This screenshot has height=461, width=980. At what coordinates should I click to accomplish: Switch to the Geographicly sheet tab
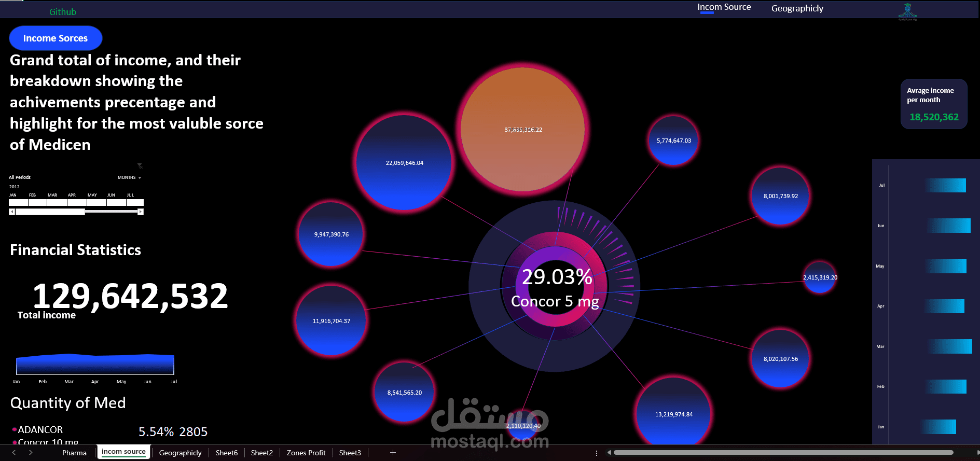coord(181,453)
